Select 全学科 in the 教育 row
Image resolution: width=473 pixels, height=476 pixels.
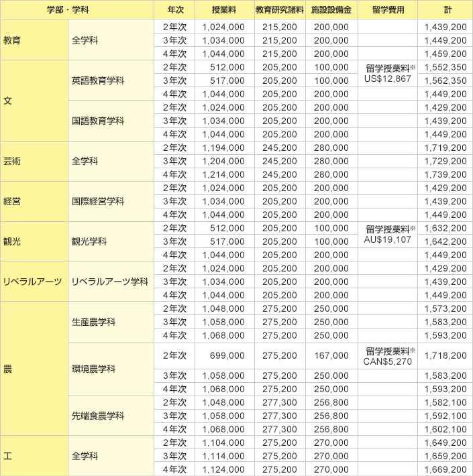pyautogui.click(x=111, y=40)
